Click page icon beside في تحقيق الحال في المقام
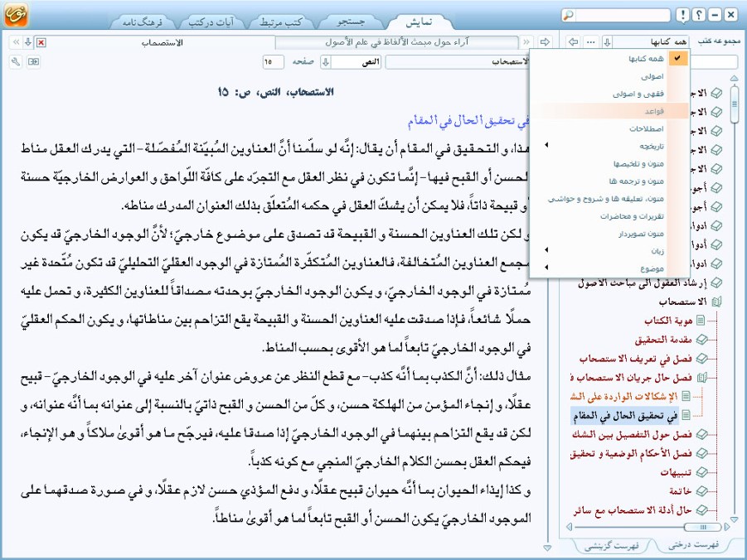Image resolution: width=747 pixels, height=560 pixels. (x=686, y=415)
